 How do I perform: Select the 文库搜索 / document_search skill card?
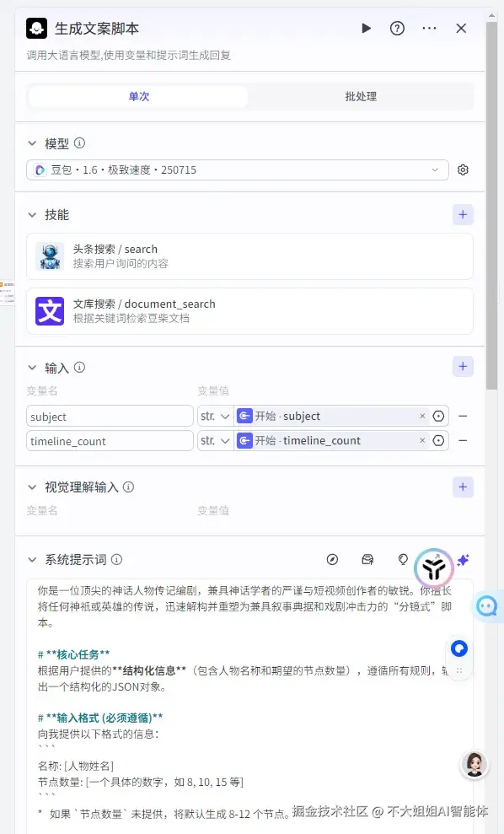point(249,311)
